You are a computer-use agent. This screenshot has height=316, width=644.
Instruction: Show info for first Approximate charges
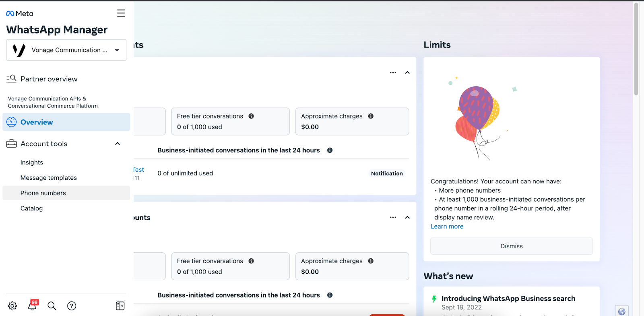coord(371,116)
